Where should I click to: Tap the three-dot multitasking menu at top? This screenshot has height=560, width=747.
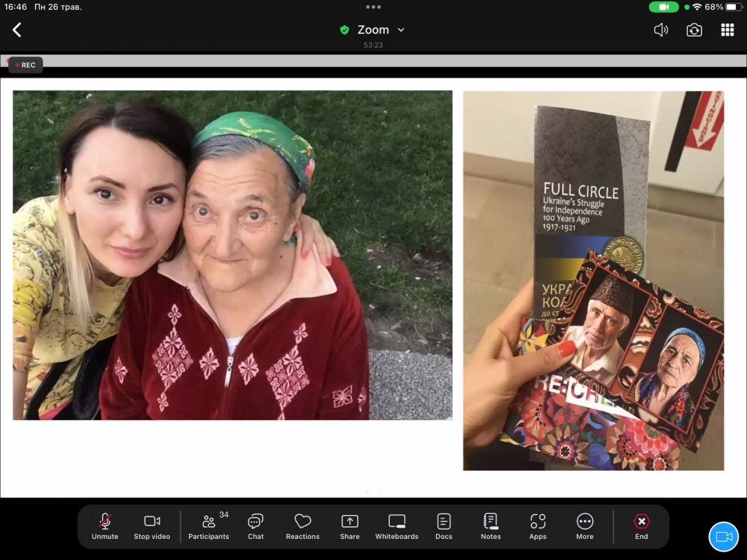coord(373,7)
